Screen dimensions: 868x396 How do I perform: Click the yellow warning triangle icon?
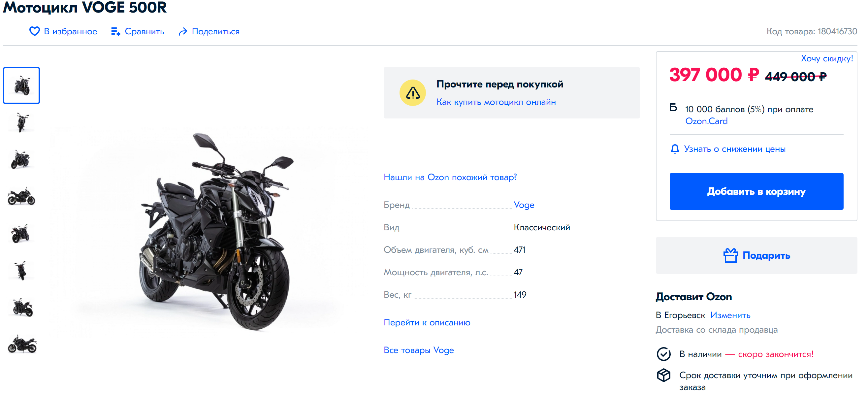(x=412, y=93)
